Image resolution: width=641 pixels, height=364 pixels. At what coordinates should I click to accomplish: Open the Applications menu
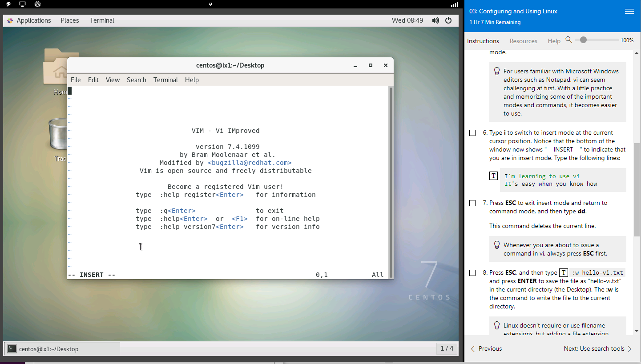(x=34, y=20)
